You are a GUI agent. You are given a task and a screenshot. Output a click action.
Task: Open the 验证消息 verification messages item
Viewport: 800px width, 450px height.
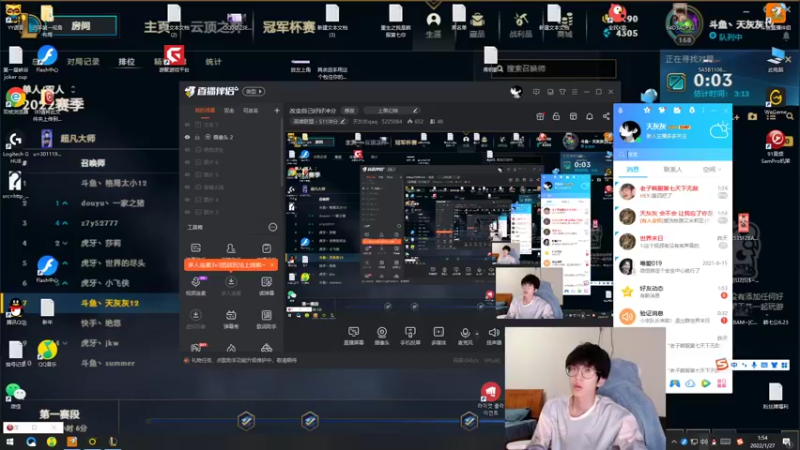pos(672,316)
